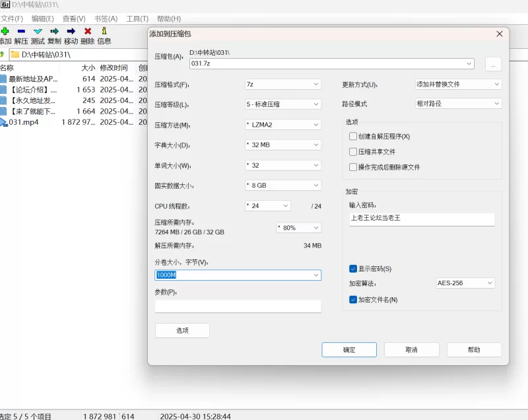528x420 pixels.
Task: Click the blue minus Extract (解压) icon
Action: coord(21,31)
